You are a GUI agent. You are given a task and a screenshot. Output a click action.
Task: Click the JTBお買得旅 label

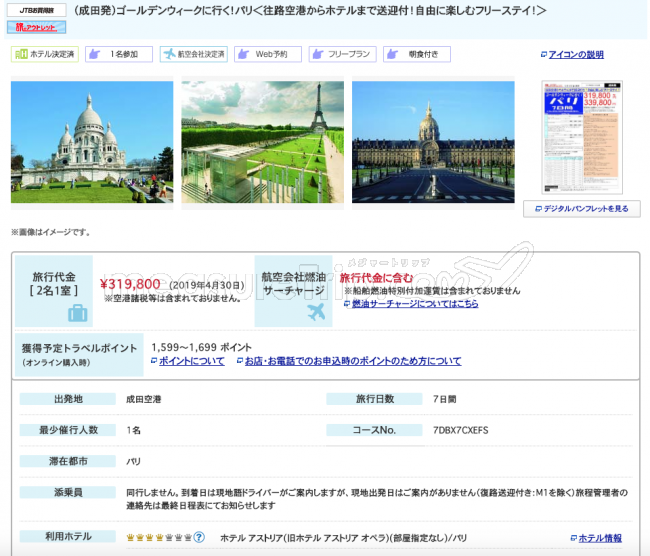[36, 10]
